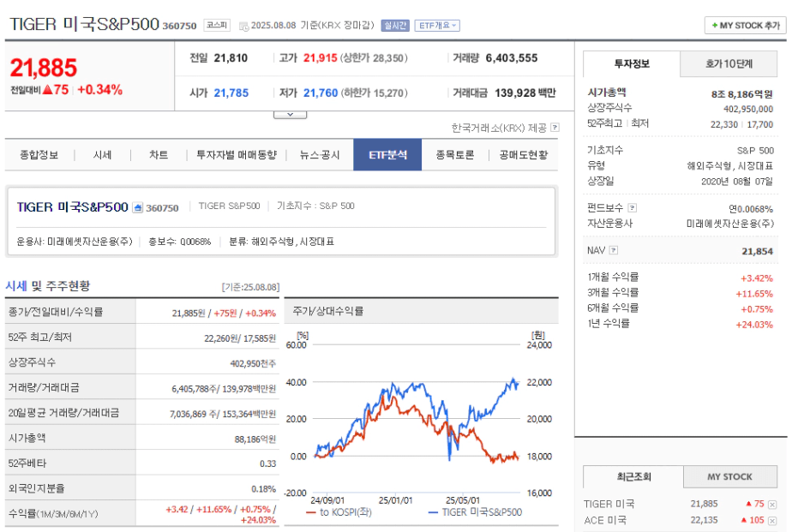Click NAV value 21,854

(x=758, y=251)
